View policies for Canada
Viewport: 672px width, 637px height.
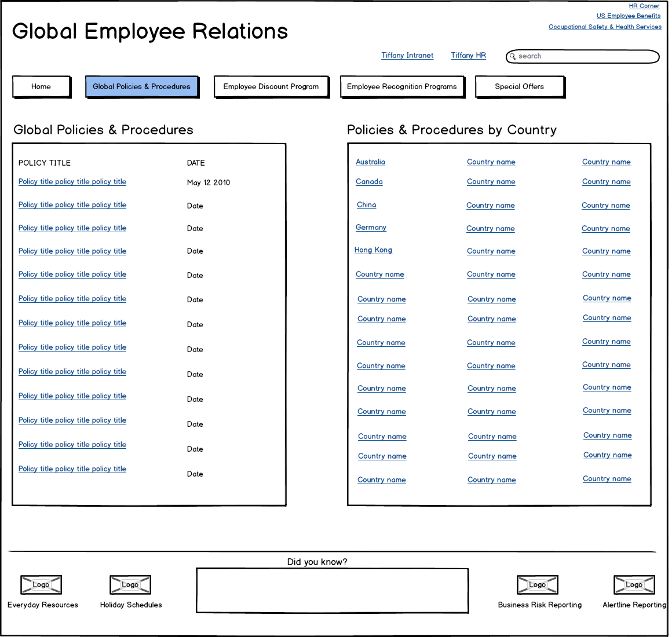click(370, 182)
